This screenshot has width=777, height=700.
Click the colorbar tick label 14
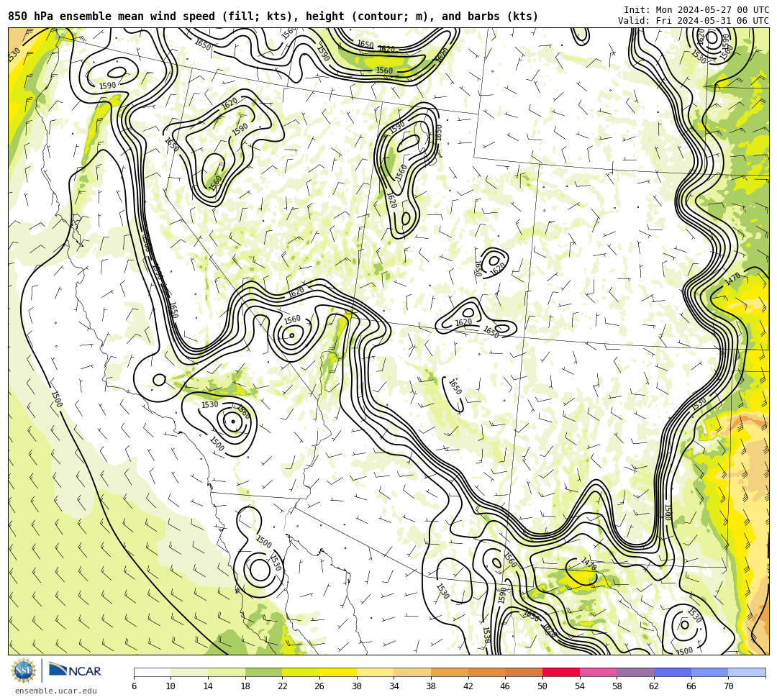(x=208, y=686)
